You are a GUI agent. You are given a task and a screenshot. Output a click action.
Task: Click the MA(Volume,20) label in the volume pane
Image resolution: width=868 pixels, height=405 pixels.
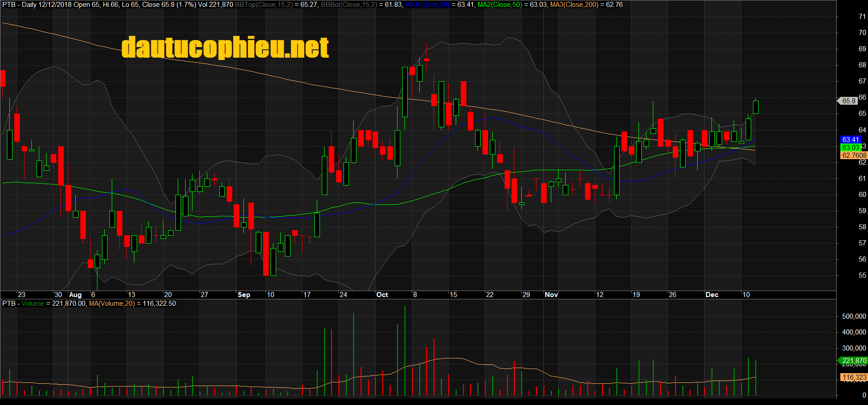pyautogui.click(x=112, y=304)
